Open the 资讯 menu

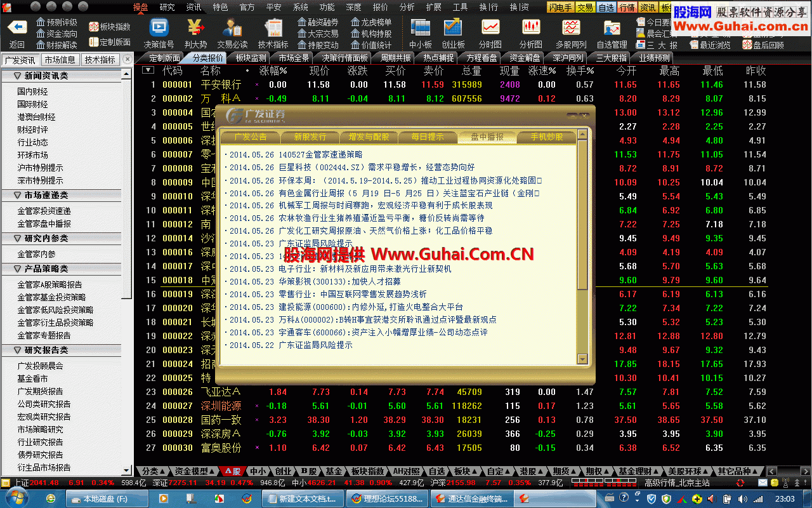tap(193, 7)
